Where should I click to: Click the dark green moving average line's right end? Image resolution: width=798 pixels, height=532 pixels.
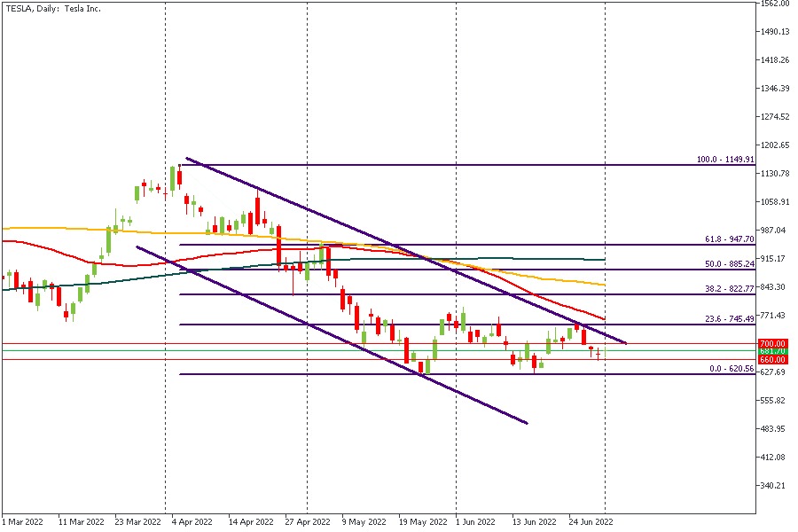(603, 260)
